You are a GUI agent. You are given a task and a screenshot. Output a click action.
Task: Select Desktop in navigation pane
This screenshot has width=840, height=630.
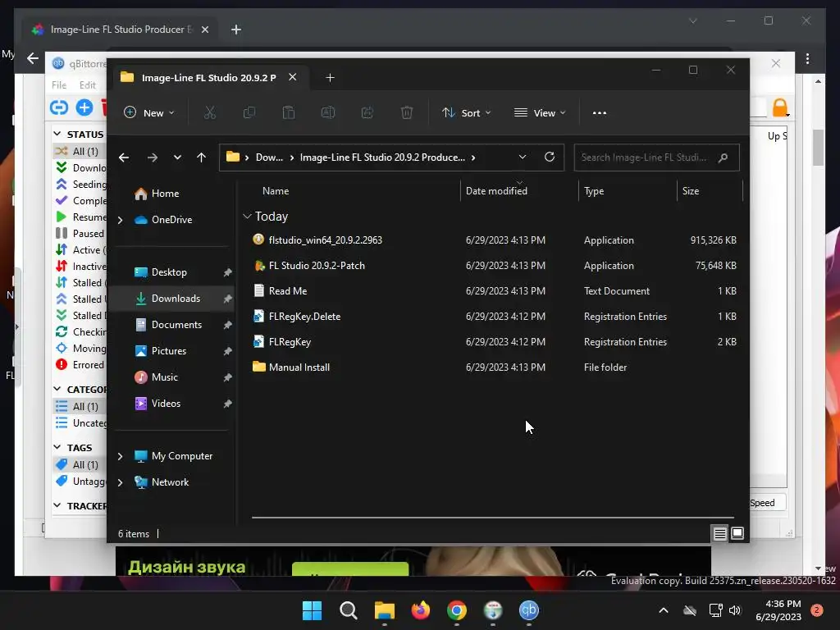pyautogui.click(x=174, y=272)
